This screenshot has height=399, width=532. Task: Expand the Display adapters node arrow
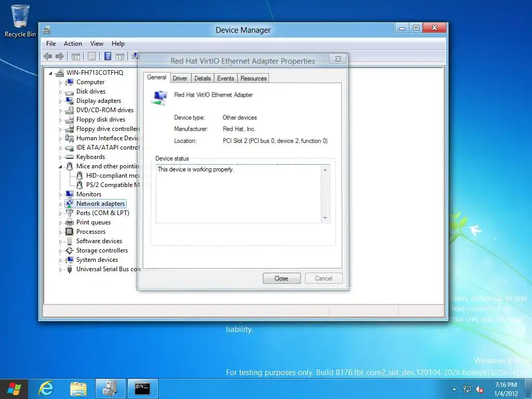coord(60,101)
